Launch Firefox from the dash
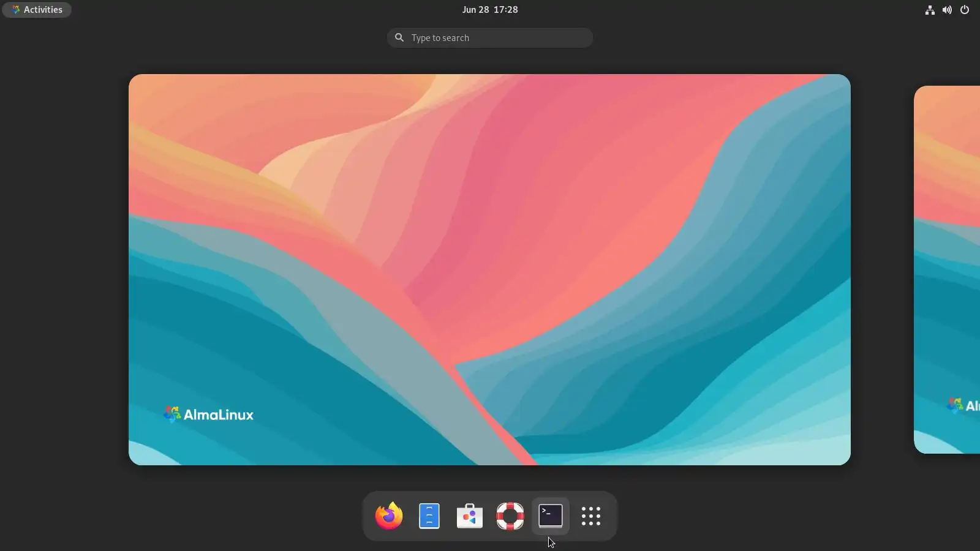This screenshot has height=551, width=980. (x=389, y=516)
